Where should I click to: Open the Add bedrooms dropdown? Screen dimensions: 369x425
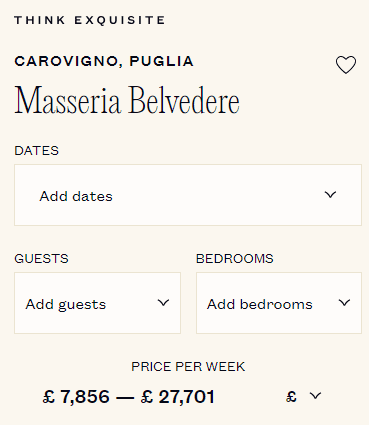pos(279,303)
